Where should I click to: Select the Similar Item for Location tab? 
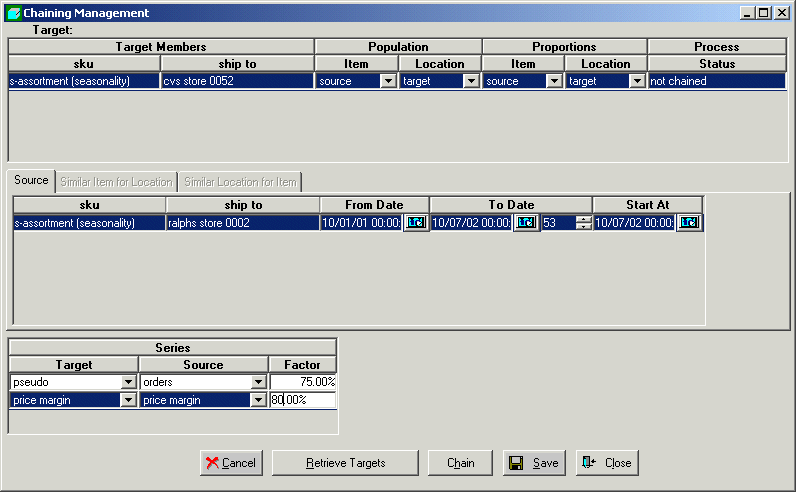[116, 182]
